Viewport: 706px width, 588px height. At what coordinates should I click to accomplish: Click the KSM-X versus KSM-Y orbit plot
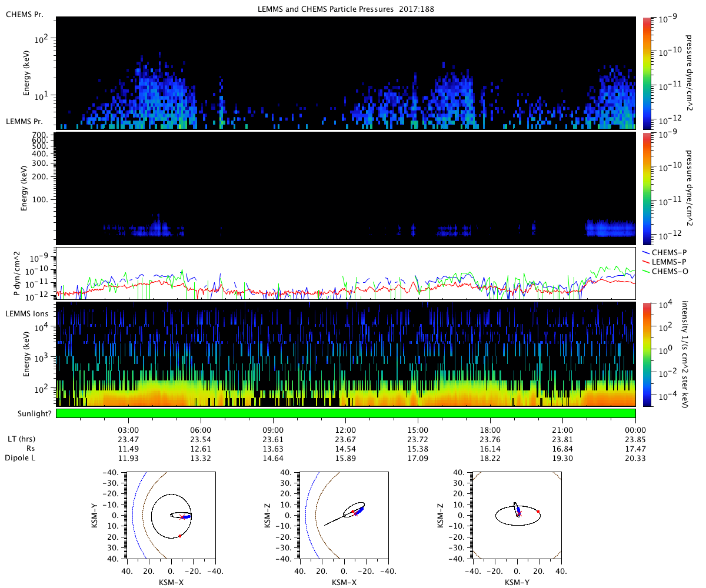tap(171, 514)
